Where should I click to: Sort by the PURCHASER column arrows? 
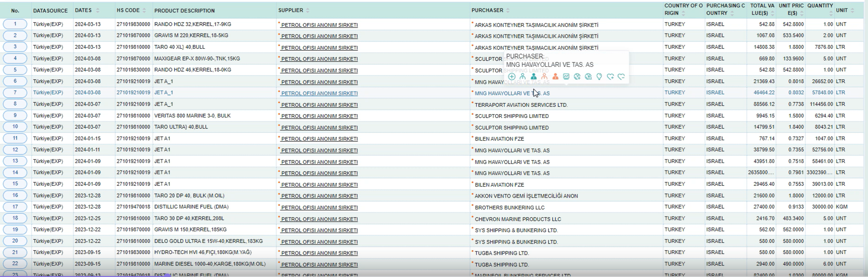pos(508,10)
